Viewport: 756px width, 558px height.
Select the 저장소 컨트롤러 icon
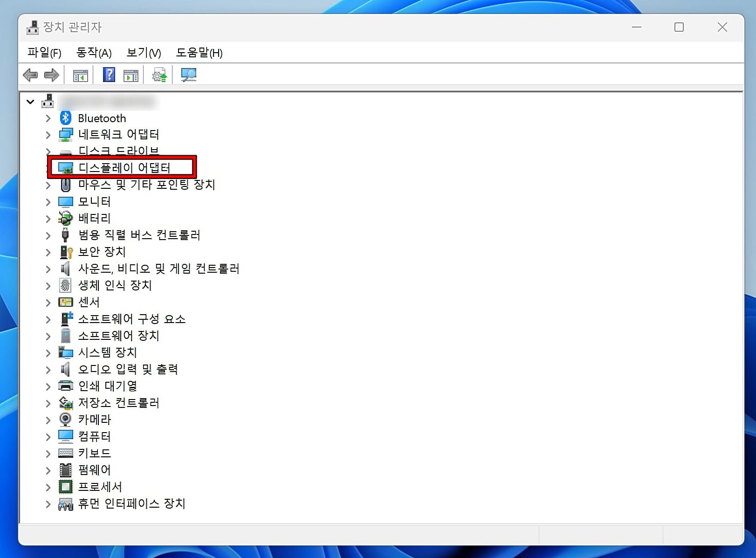66,403
